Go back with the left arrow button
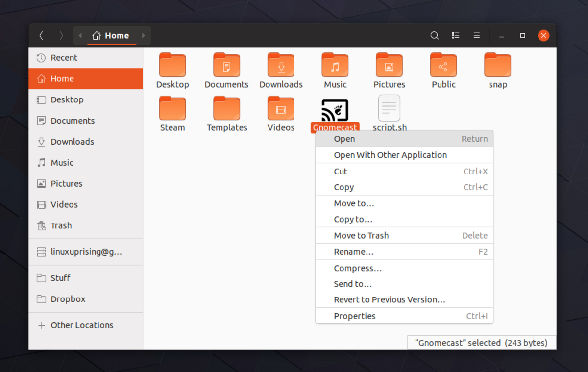This screenshot has height=372, width=588. point(41,35)
